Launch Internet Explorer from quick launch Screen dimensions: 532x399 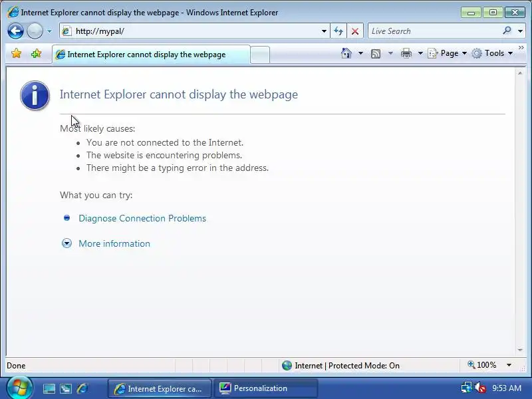click(82, 388)
